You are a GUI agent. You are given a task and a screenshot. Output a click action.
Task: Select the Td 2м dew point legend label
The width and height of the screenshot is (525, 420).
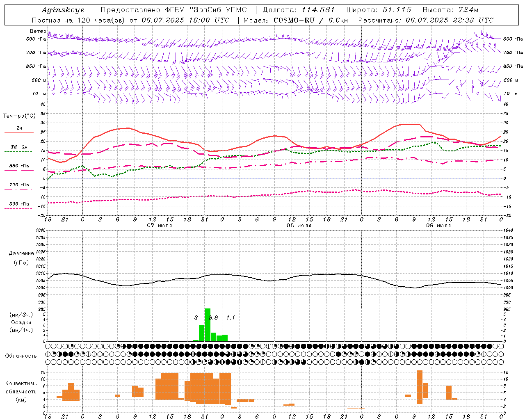19,147
